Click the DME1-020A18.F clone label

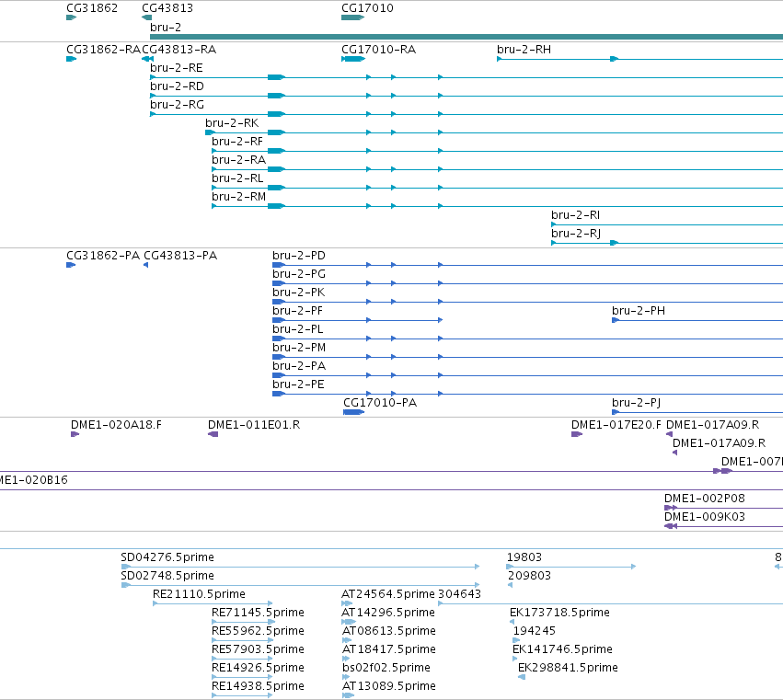pos(116,425)
